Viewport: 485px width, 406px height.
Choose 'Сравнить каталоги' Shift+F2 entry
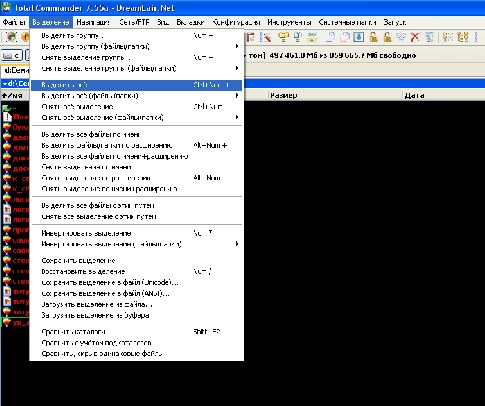pyautogui.click(x=137, y=332)
